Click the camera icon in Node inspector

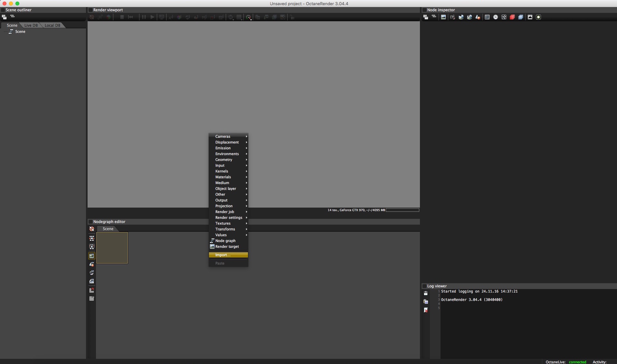point(452,17)
